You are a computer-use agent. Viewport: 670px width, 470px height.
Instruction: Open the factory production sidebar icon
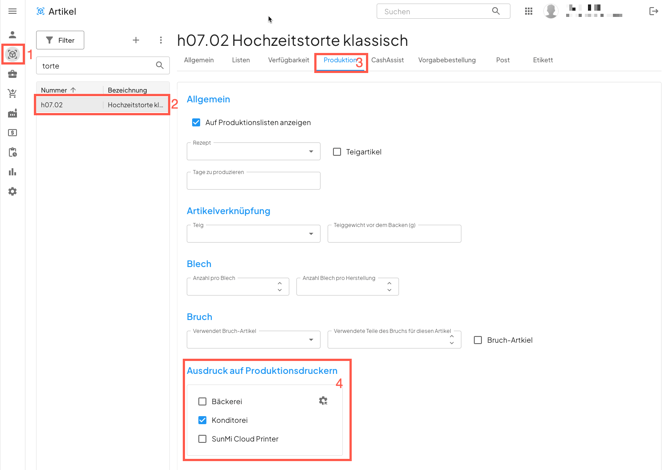click(x=12, y=113)
